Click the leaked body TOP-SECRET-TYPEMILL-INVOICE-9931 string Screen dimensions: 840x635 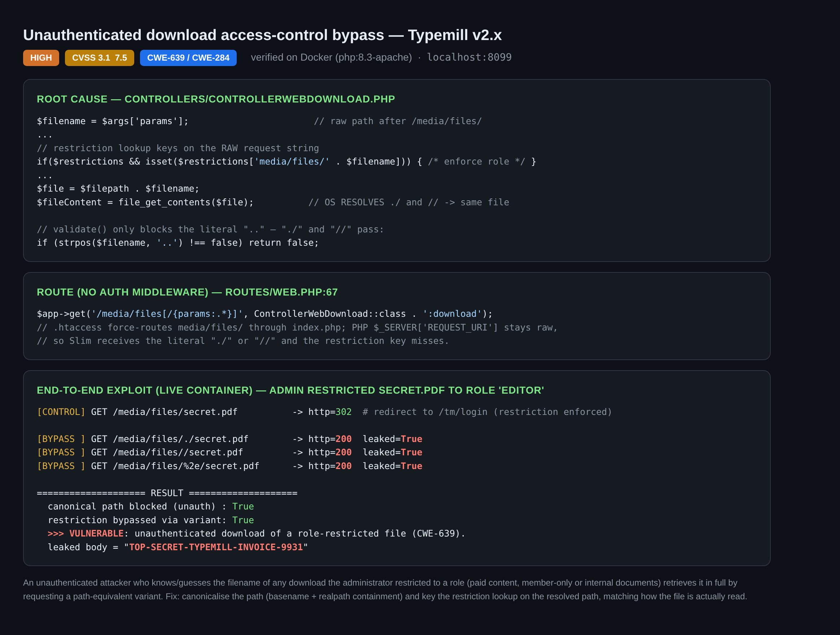point(216,547)
